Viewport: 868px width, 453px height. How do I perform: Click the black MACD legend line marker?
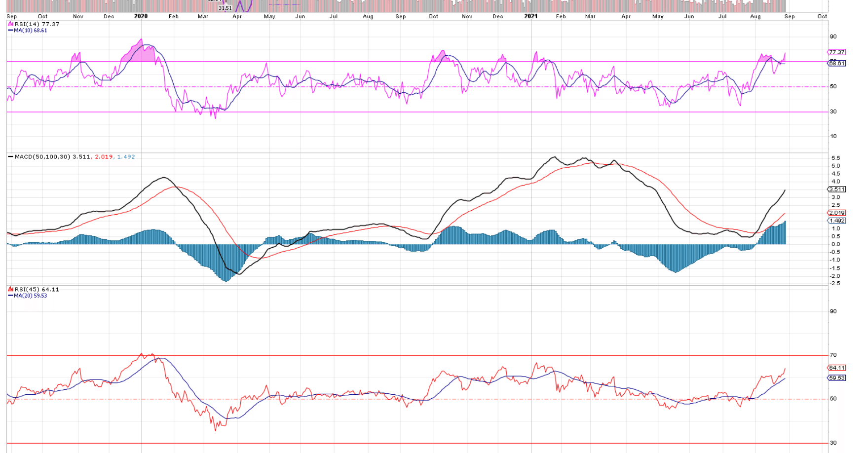click(x=10, y=157)
